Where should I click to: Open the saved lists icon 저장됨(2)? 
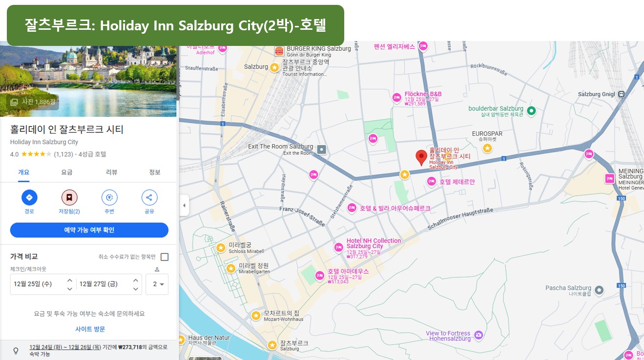69,197
